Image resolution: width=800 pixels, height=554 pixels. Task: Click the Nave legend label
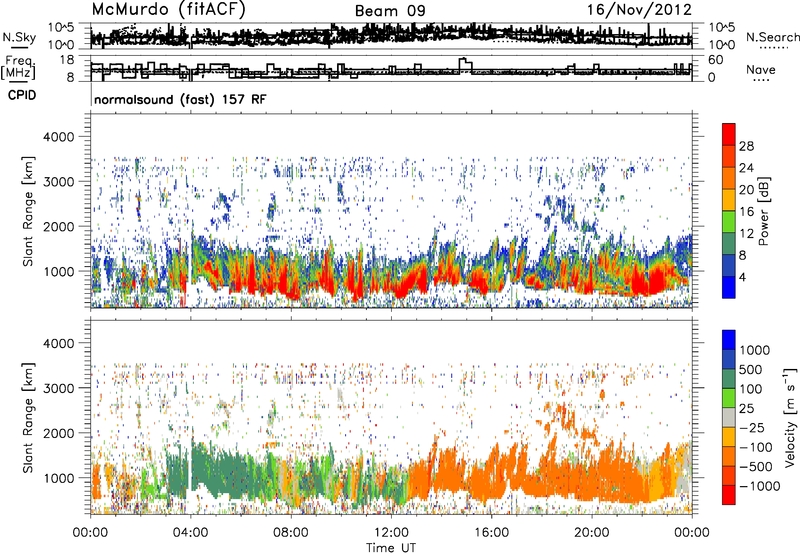pyautogui.click(x=761, y=69)
